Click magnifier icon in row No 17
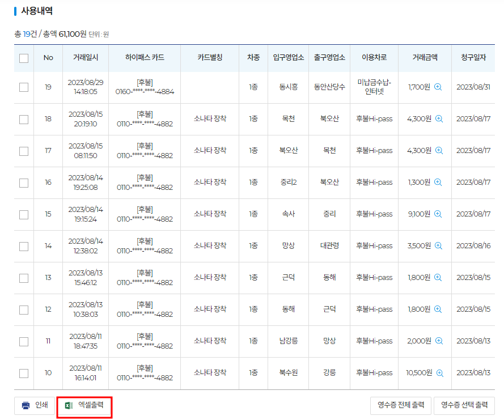The height and width of the screenshot is (420, 504). click(439, 150)
